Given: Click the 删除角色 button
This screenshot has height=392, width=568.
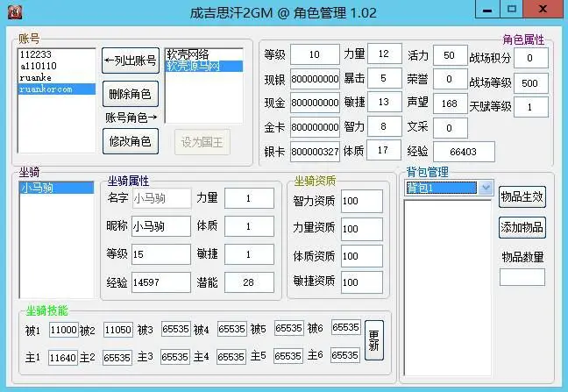Looking at the screenshot, I should point(131,94).
